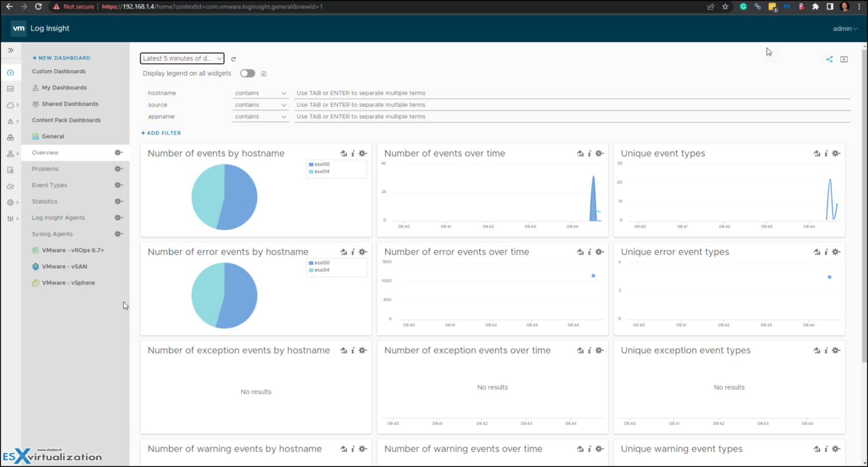The image size is (868, 467).
Task: Click the ADD FILTER link
Action: click(160, 132)
